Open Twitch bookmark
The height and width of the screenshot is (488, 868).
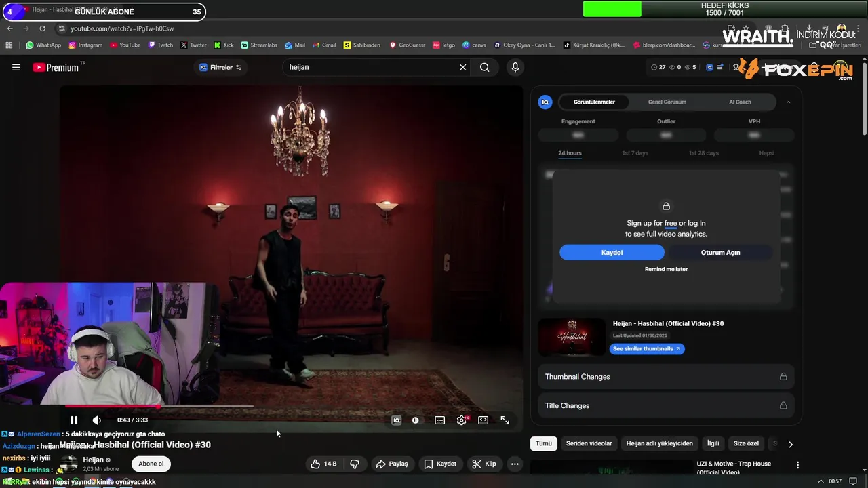pos(160,45)
